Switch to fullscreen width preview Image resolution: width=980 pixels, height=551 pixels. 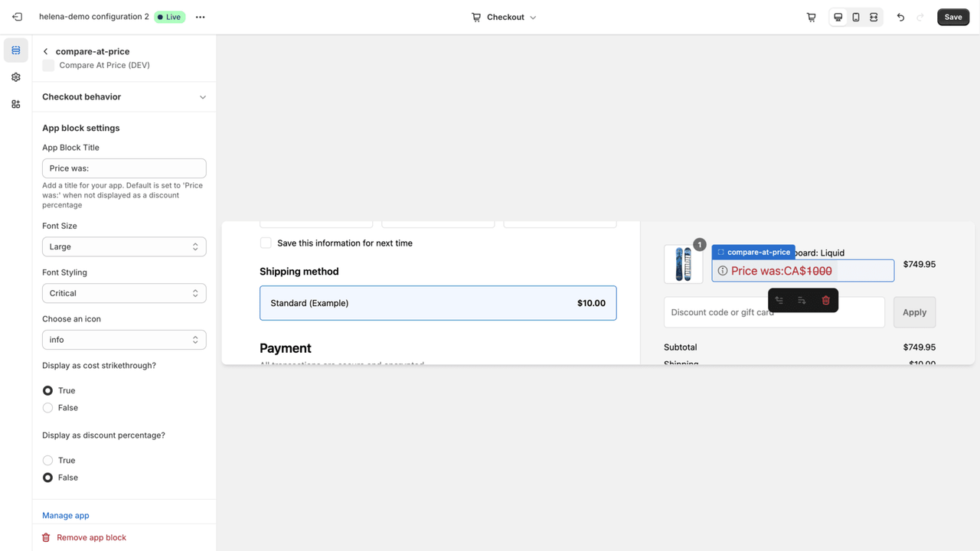coord(874,17)
